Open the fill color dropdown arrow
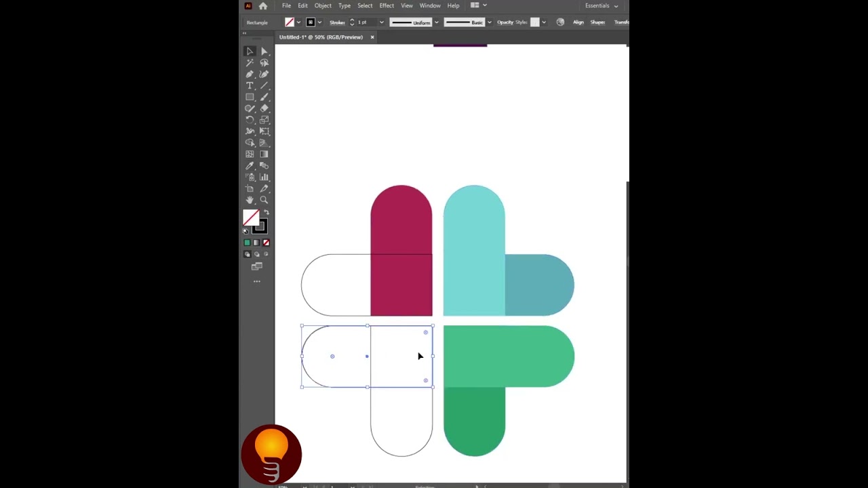The image size is (868, 488). [x=298, y=22]
